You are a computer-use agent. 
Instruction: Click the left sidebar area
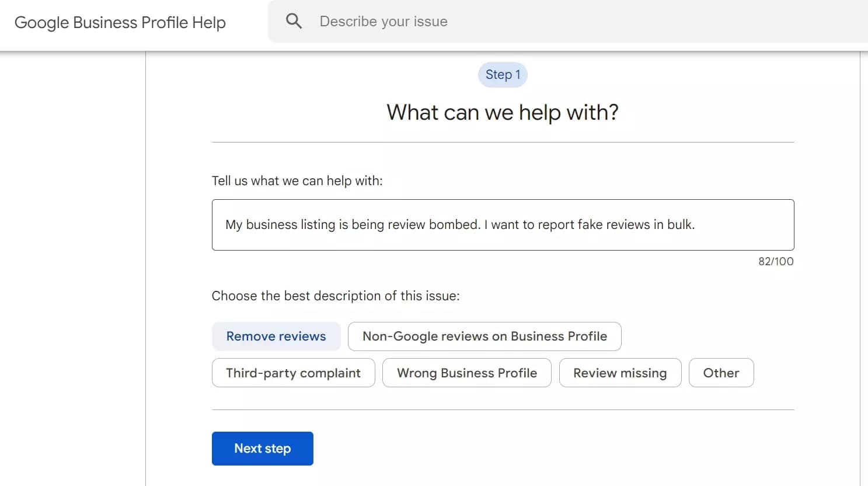(x=70, y=263)
